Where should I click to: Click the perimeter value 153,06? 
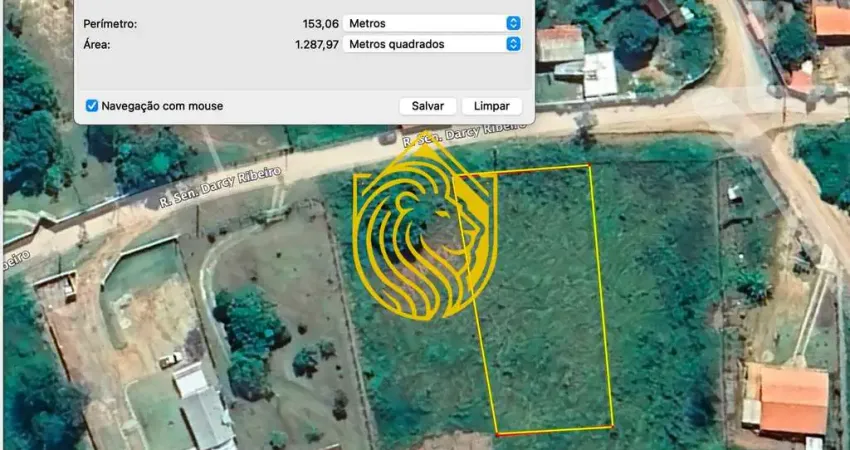[320, 23]
